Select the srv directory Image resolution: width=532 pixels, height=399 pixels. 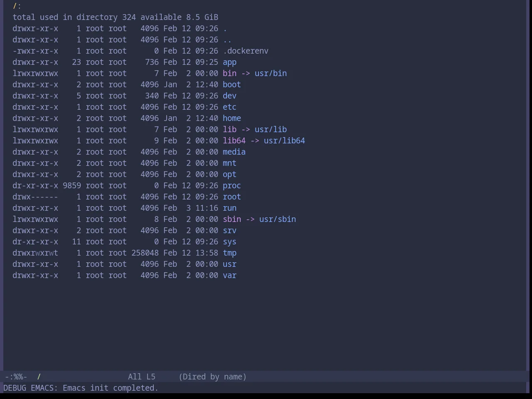tap(229, 231)
